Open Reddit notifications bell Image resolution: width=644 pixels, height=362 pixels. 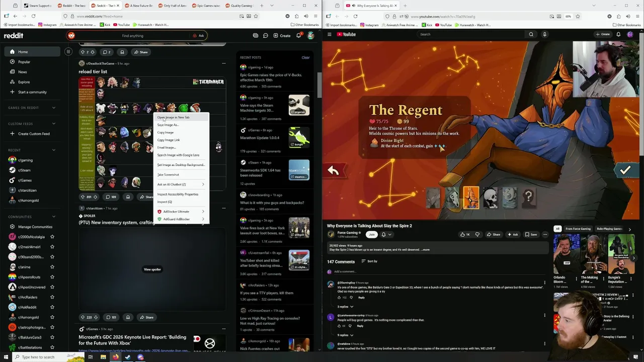point(299,36)
